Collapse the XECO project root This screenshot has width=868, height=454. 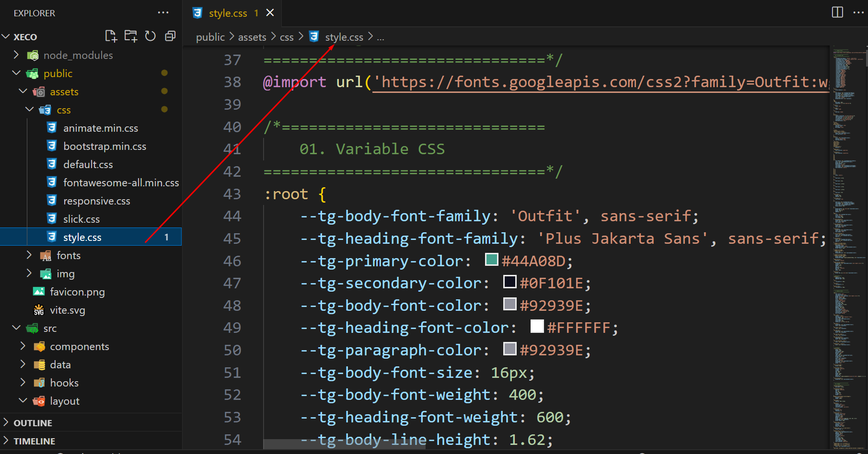point(6,36)
